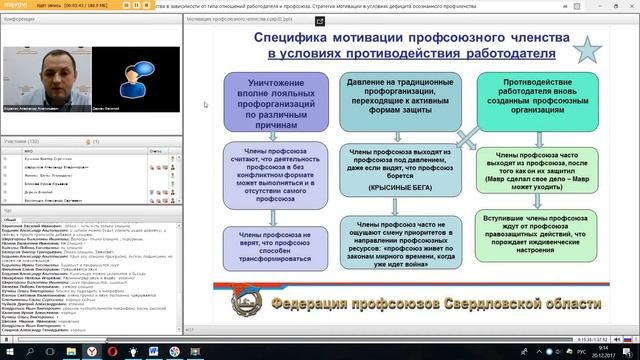
Task: Open Microsoft Word from taskbar
Action: coord(153,351)
